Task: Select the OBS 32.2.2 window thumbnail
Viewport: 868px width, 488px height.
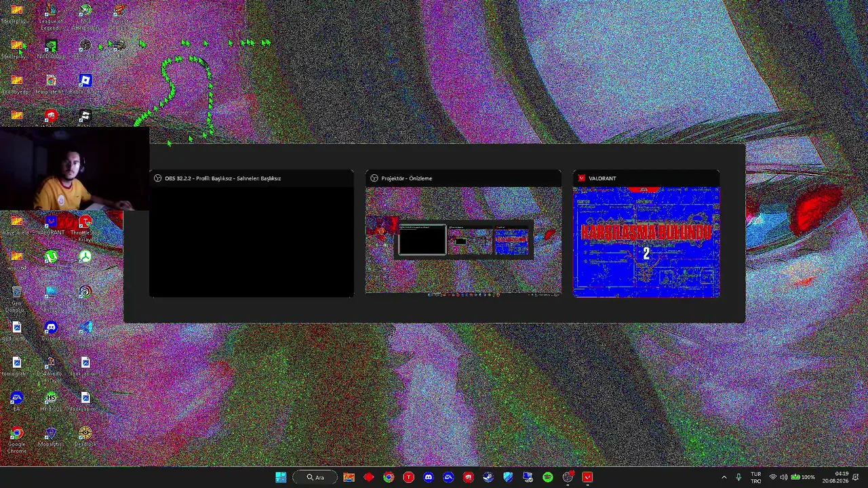Action: pyautogui.click(x=251, y=234)
